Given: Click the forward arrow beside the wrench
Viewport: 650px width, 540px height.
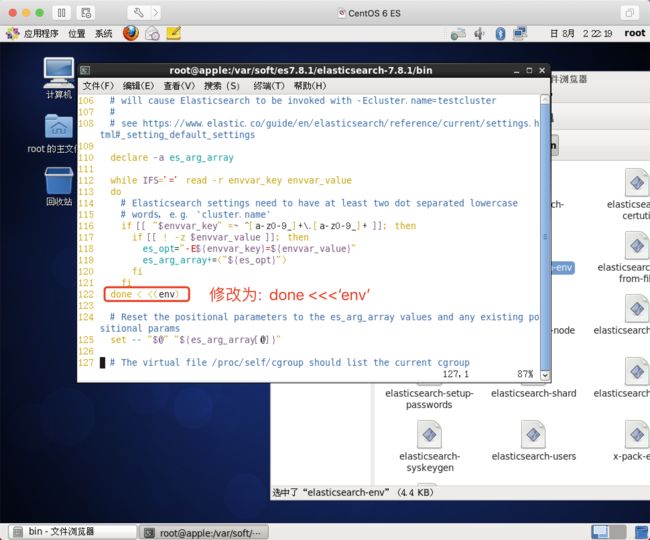Looking at the screenshot, I should click(x=156, y=13).
